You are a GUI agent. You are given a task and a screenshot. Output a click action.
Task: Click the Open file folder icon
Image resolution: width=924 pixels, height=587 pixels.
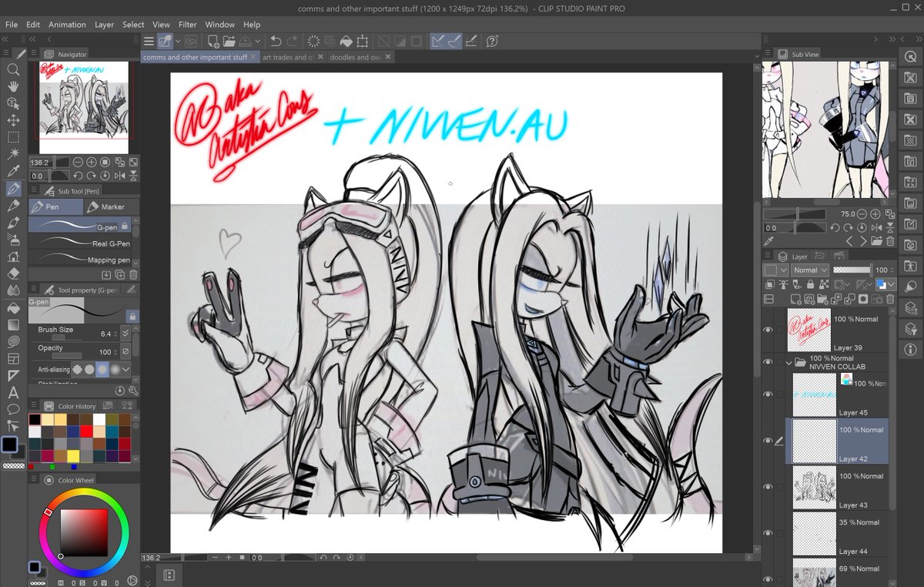pos(229,41)
